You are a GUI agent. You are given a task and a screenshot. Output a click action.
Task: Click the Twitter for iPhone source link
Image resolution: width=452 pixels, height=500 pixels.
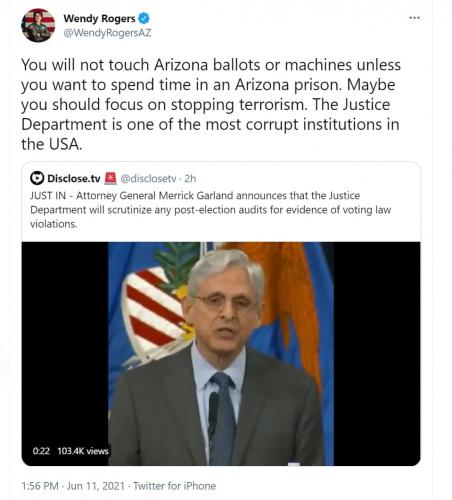point(174,486)
